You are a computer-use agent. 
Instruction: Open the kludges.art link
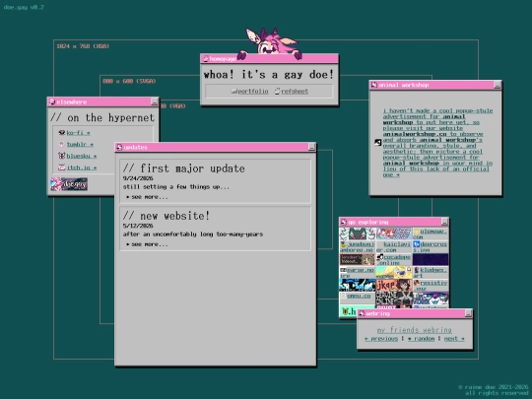pos(431,273)
